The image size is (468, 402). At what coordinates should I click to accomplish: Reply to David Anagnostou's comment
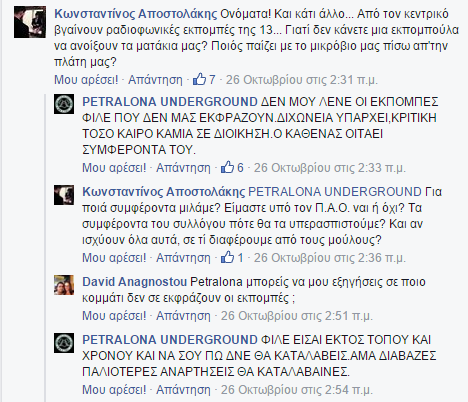pos(183,316)
